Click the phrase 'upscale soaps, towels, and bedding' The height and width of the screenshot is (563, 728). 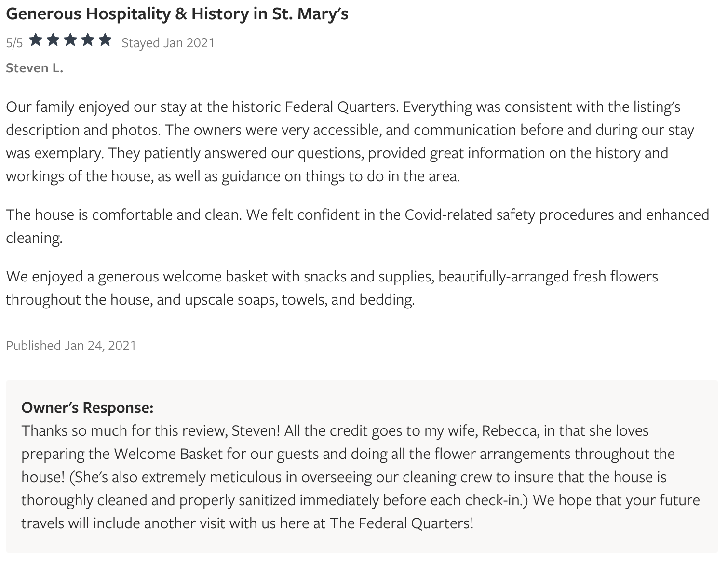pyautogui.click(x=299, y=299)
